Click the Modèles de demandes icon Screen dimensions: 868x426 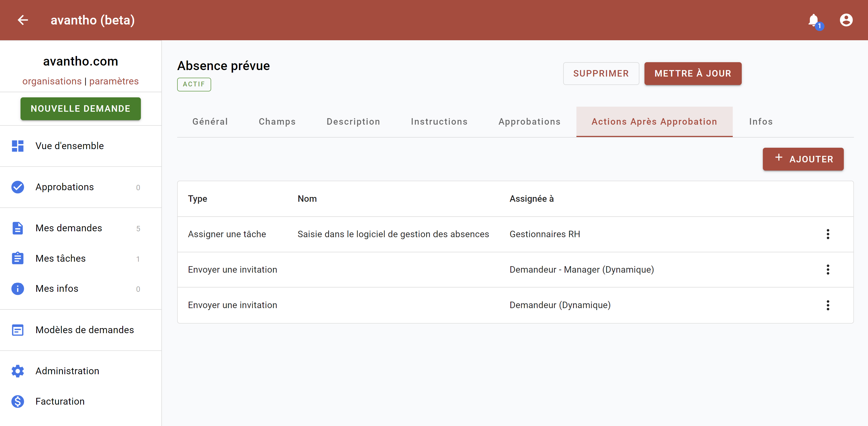[x=17, y=330]
